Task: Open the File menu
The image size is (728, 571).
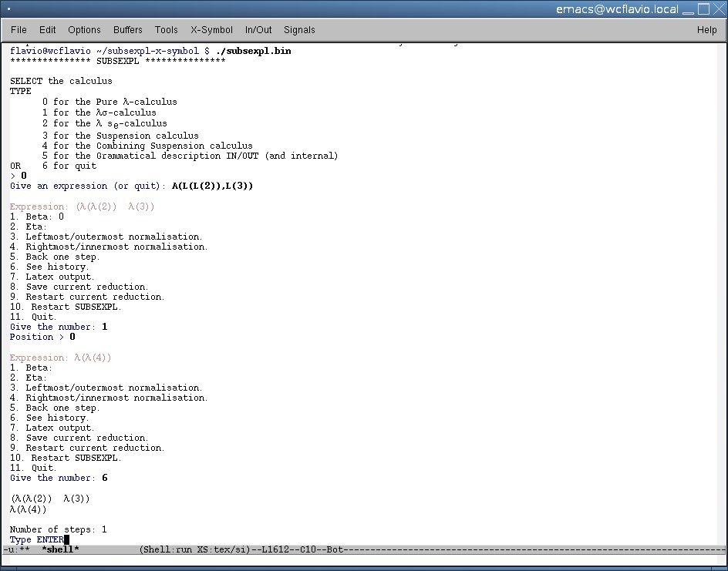Action: coord(19,30)
